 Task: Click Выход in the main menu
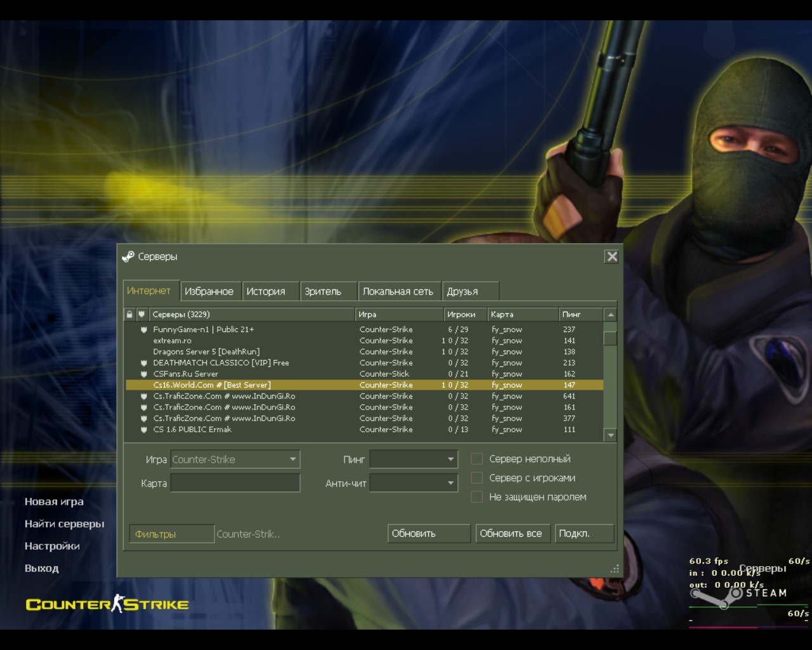(42, 568)
